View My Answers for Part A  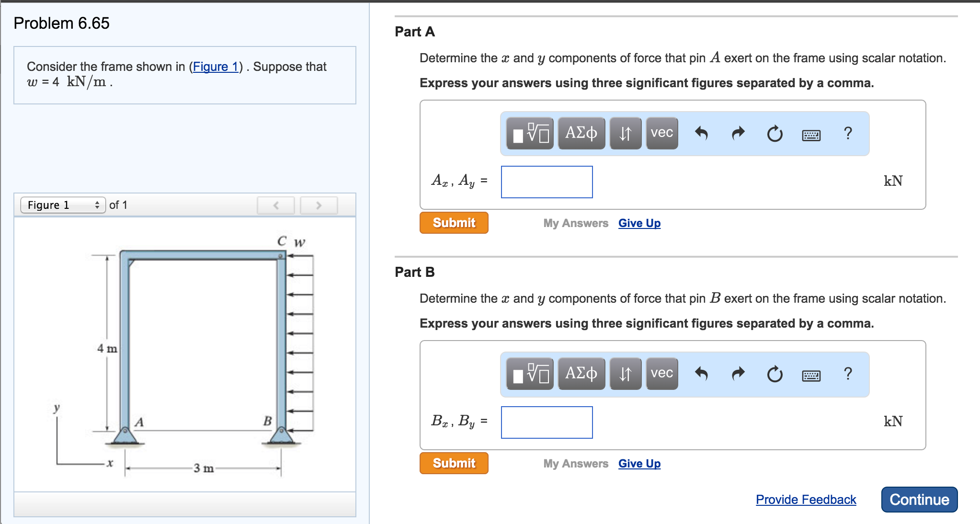tap(575, 223)
